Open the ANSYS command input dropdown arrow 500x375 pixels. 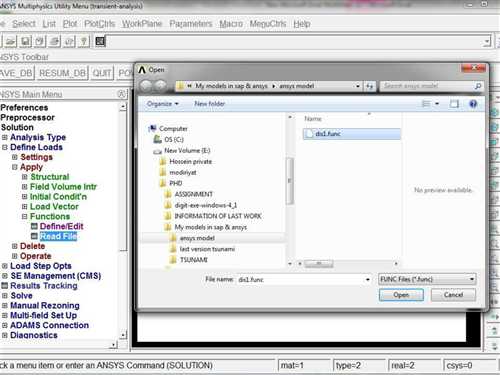click(487, 42)
